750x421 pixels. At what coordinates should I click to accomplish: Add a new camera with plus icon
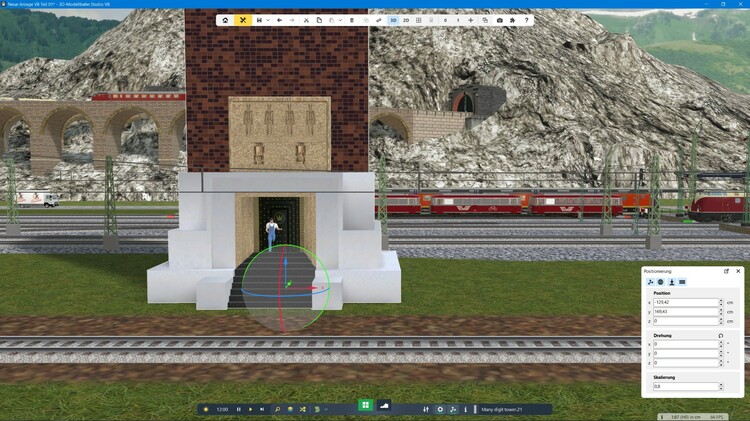click(471, 20)
